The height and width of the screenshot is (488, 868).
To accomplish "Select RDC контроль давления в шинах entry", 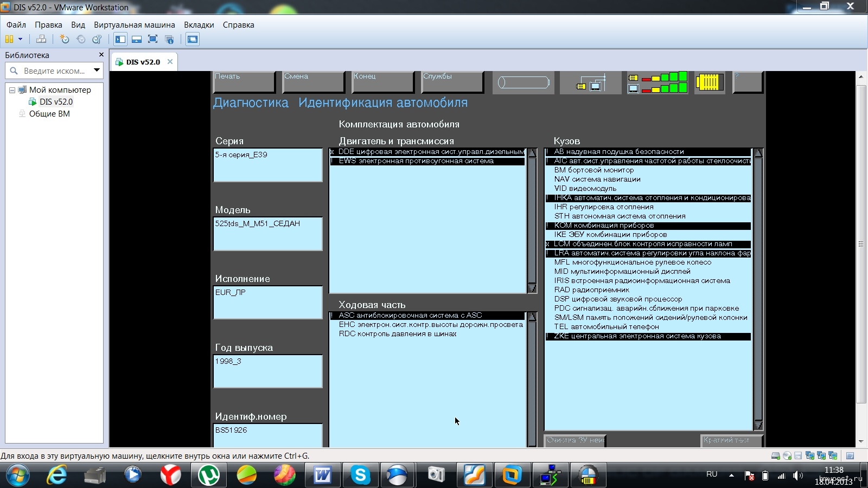I will (x=397, y=334).
